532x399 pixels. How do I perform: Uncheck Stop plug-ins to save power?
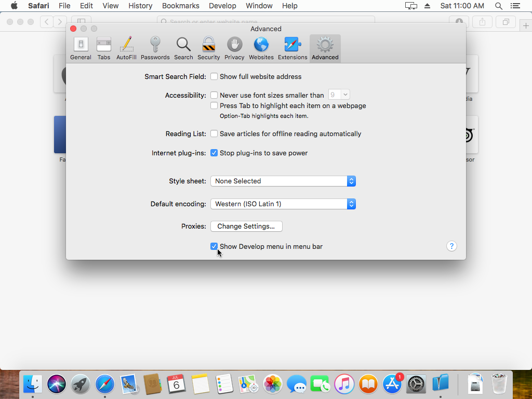214,153
